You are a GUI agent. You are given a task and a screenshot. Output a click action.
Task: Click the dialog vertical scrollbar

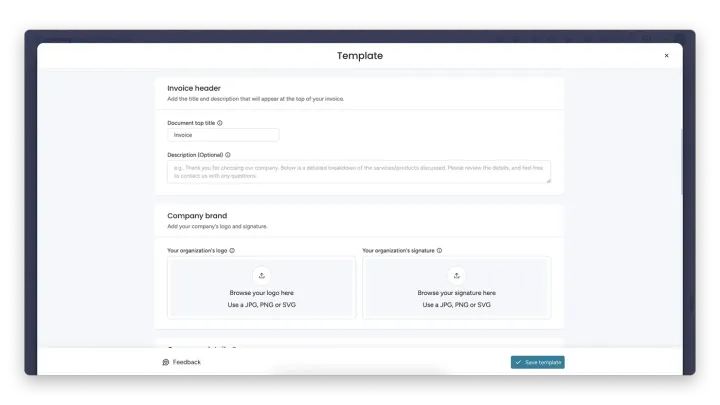pos(681,162)
